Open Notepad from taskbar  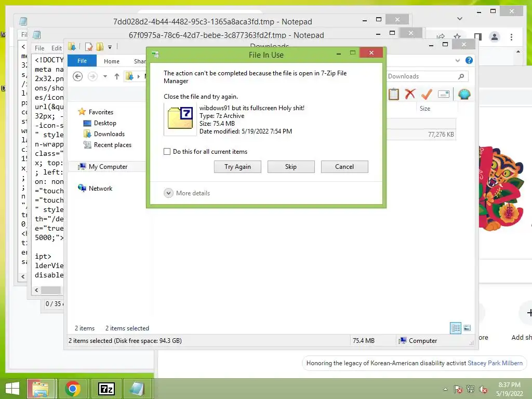137,389
